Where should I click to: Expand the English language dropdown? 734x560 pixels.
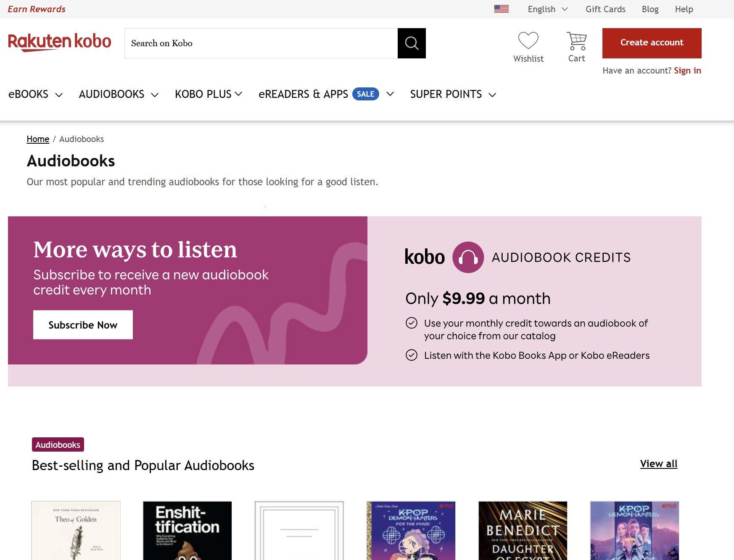coord(547,9)
